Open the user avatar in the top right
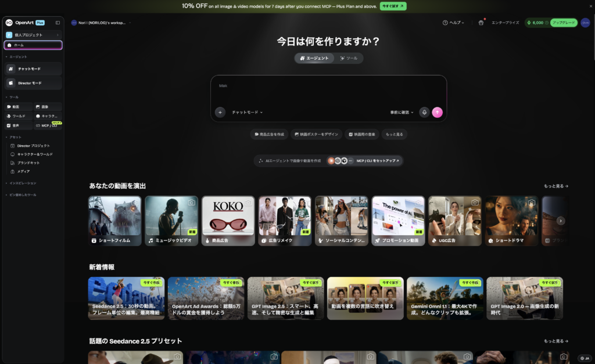 [586, 23]
